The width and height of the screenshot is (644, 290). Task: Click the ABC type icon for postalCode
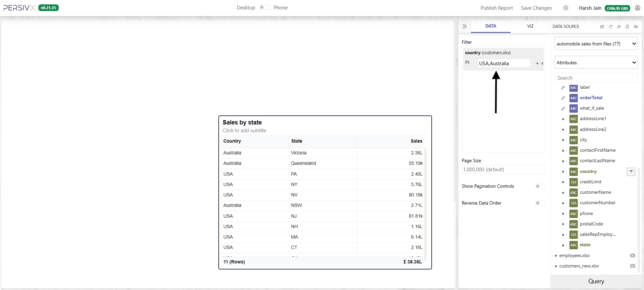[x=573, y=224]
